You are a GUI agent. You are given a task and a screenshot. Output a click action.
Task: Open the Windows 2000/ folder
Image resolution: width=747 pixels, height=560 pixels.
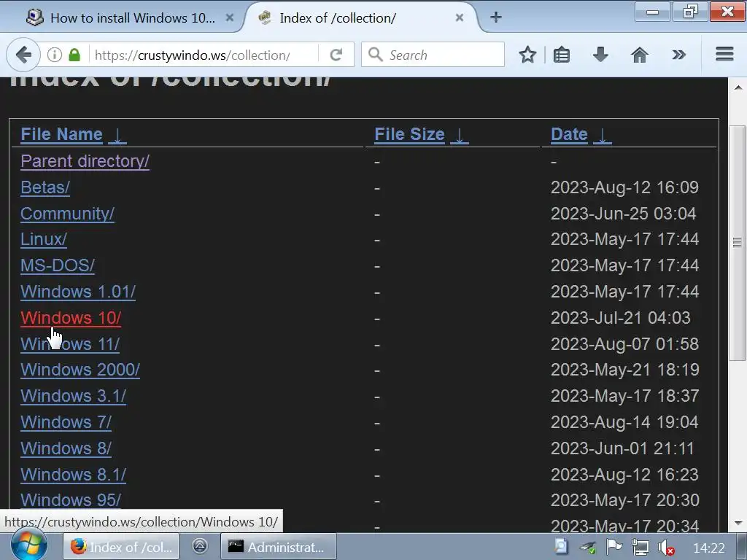(x=80, y=370)
